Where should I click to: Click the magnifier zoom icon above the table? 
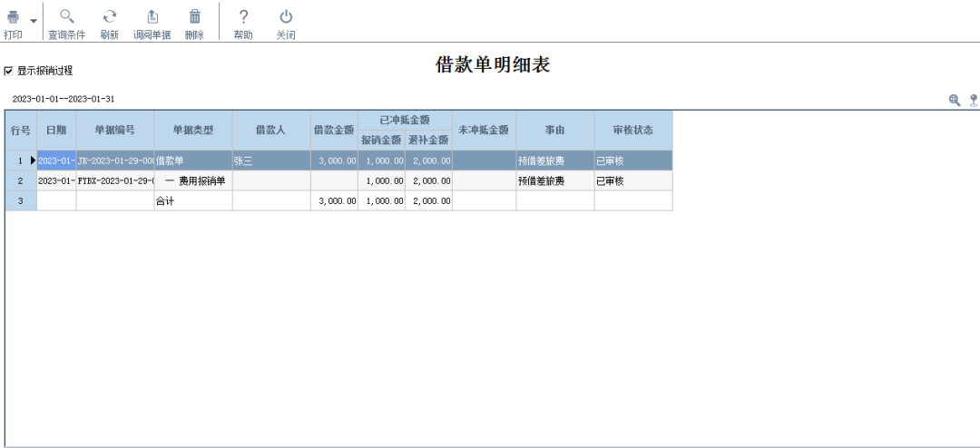tap(955, 100)
